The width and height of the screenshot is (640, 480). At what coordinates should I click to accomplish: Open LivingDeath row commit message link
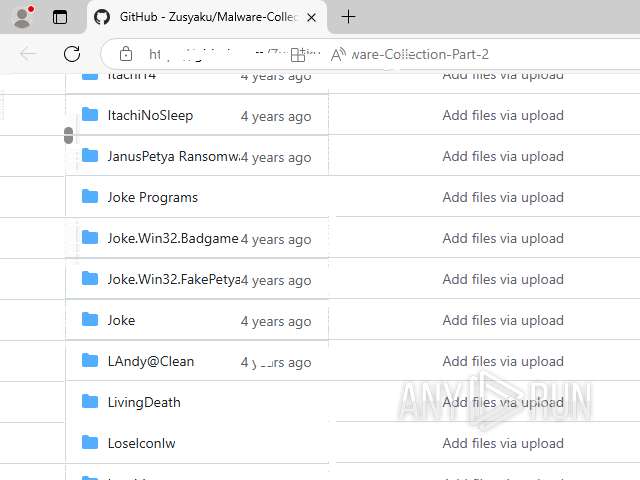[x=503, y=402]
